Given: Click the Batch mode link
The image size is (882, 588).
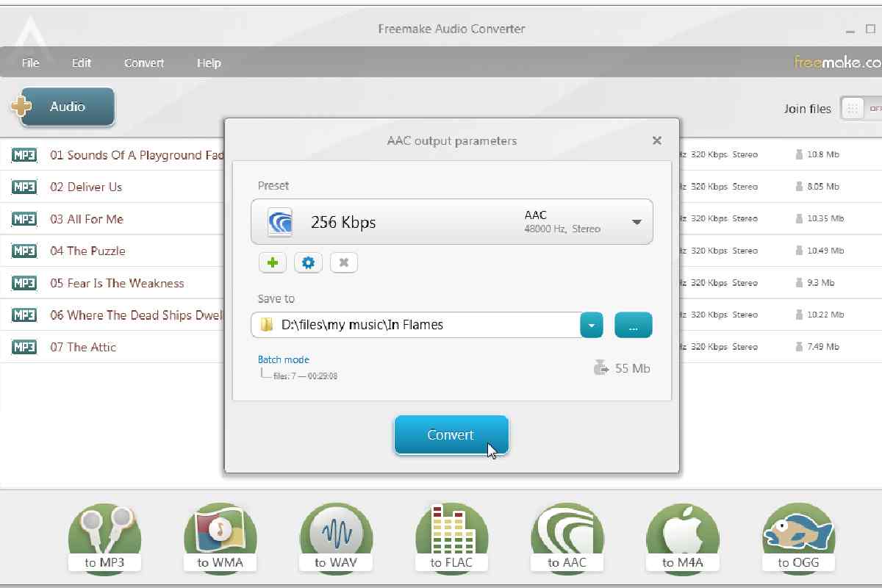Looking at the screenshot, I should point(283,359).
